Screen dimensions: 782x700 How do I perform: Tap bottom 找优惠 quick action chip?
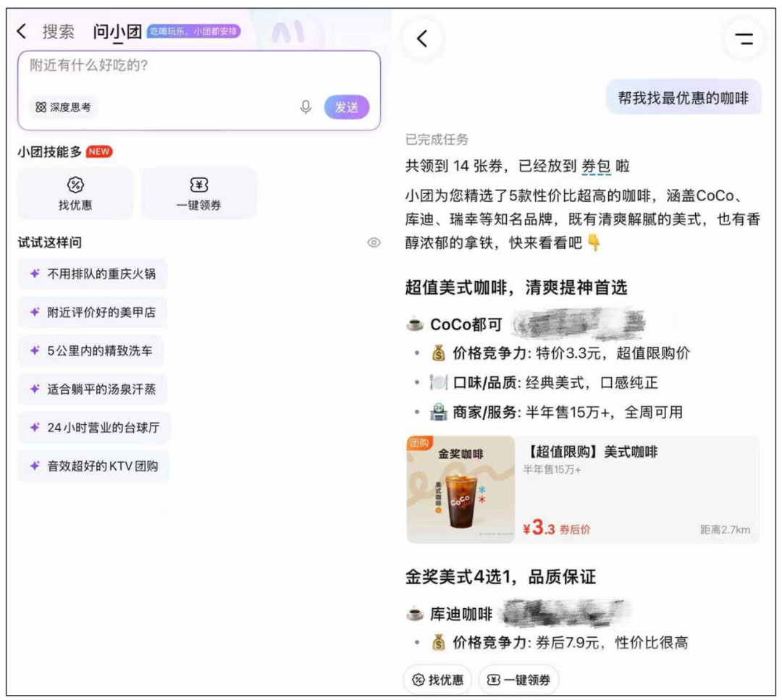437,680
